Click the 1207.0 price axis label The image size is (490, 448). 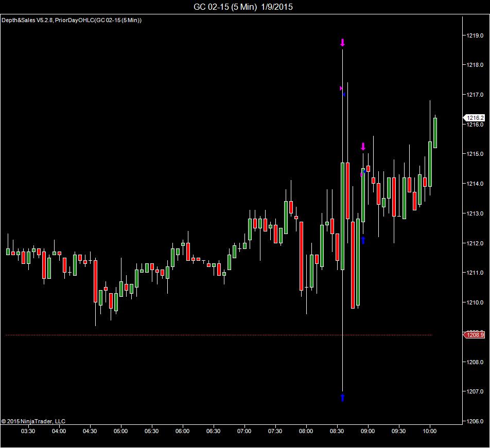(x=475, y=391)
